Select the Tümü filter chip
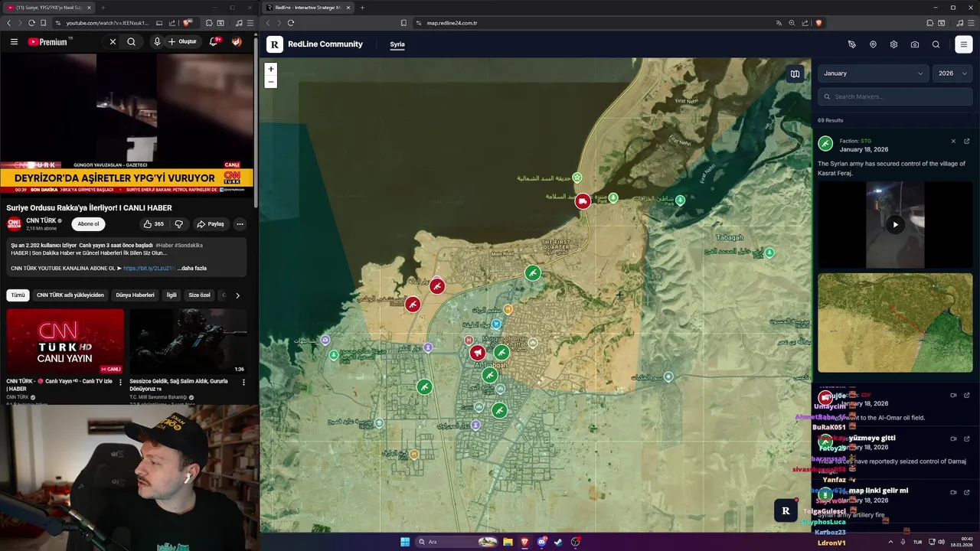This screenshot has width=980, height=551. pos(18,295)
